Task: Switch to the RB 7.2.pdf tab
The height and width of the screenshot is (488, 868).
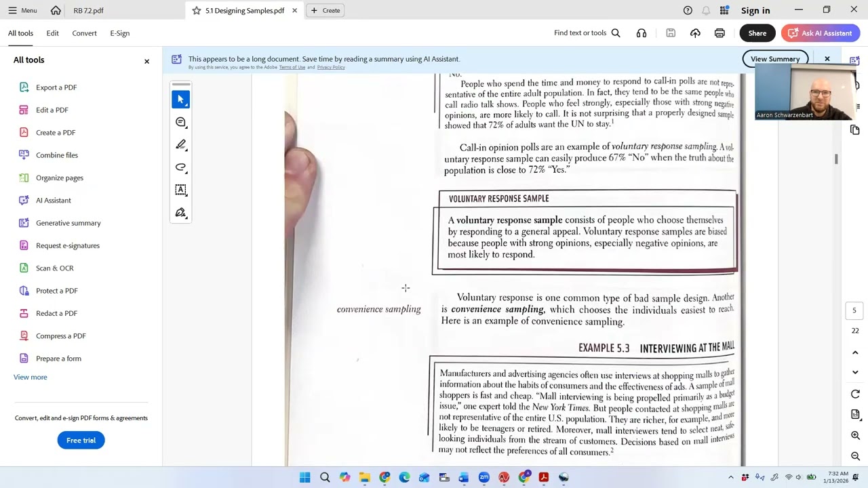Action: tap(88, 10)
